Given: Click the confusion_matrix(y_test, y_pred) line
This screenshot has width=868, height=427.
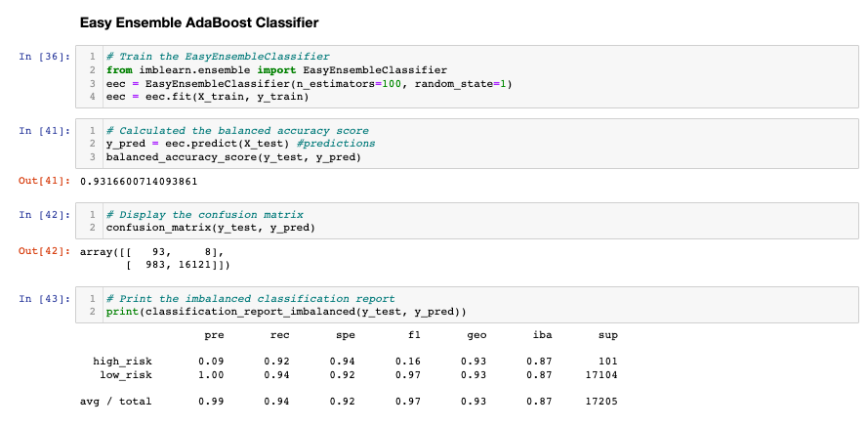Looking at the screenshot, I should (x=210, y=228).
